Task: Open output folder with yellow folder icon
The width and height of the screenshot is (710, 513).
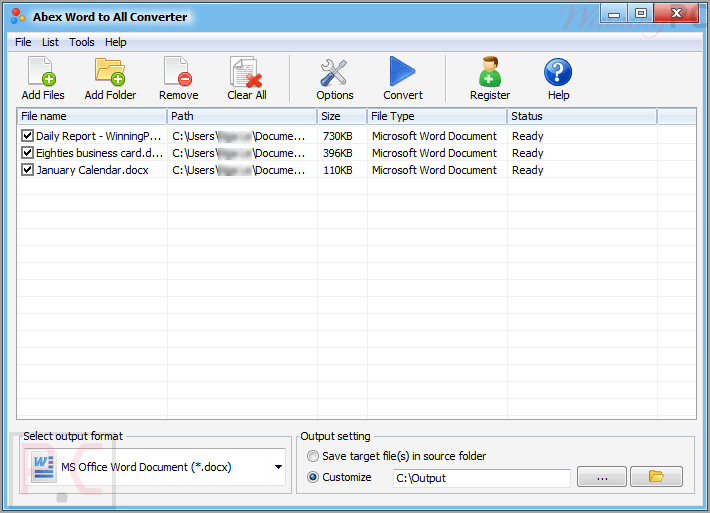Action: (656, 476)
